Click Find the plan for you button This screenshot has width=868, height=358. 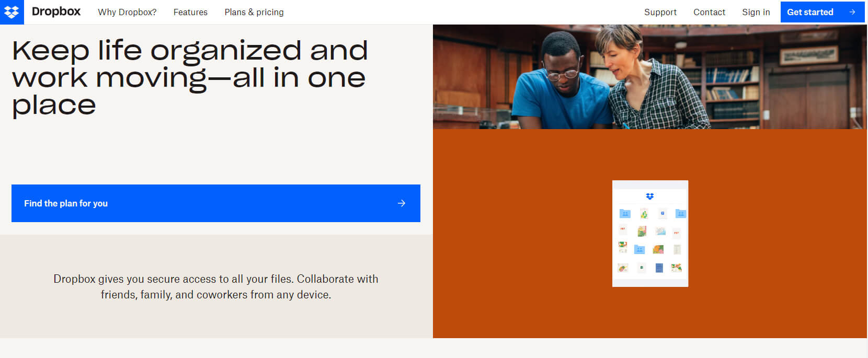coord(216,203)
